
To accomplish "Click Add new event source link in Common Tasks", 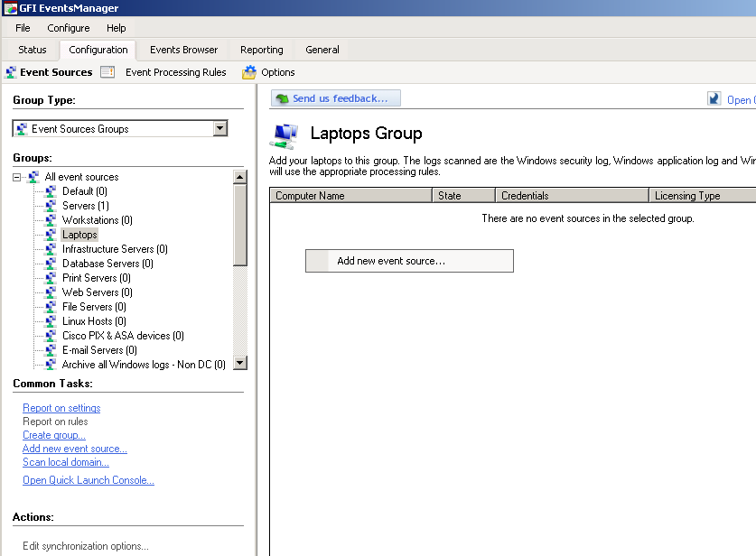I will pyautogui.click(x=75, y=449).
